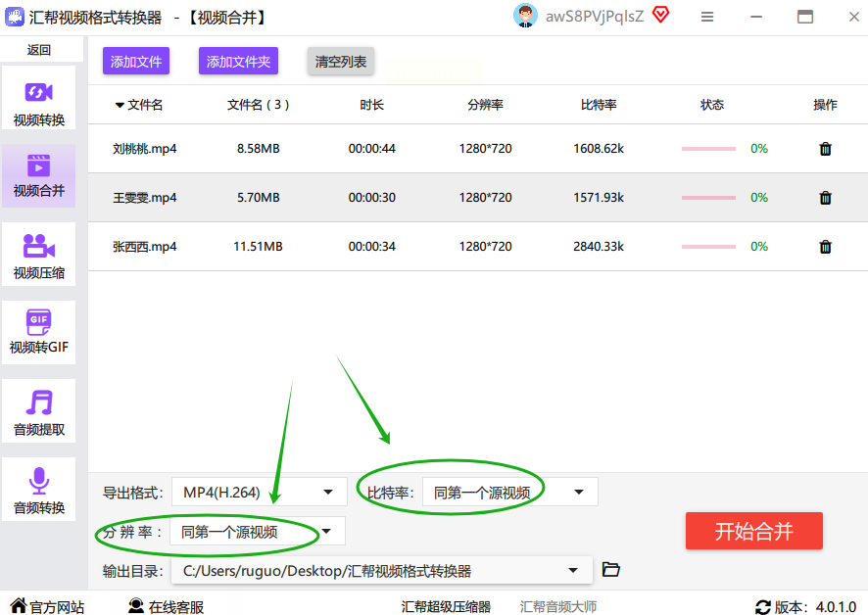This screenshot has height=615, width=868.
Task: Click the 00:00:34 duration cell
Action: point(372,247)
